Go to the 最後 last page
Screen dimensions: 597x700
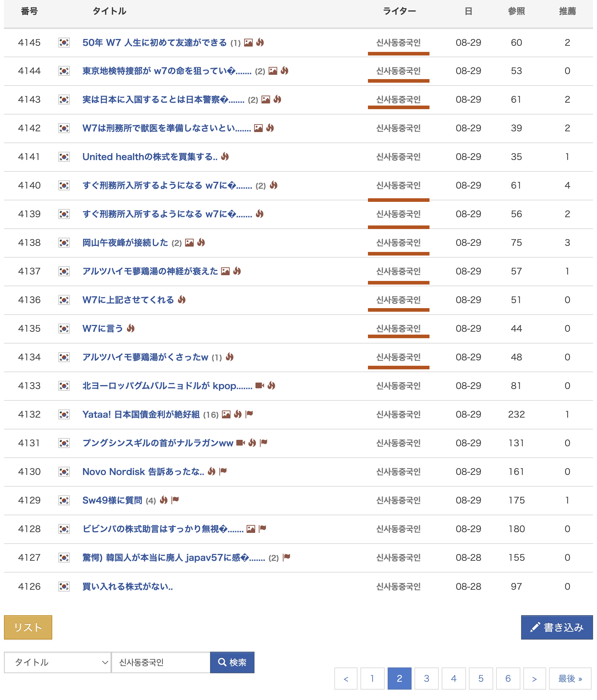point(570,678)
